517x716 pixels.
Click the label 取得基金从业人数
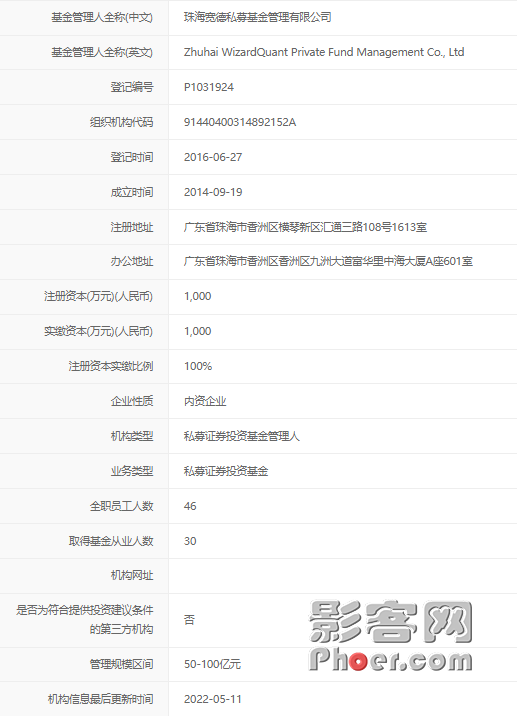[x=111, y=541]
